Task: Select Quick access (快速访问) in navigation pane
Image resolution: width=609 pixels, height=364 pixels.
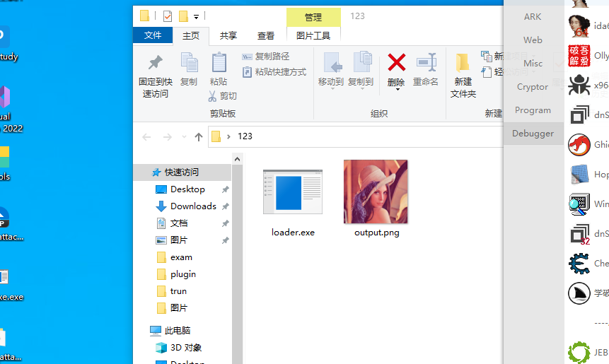Action: (x=182, y=172)
